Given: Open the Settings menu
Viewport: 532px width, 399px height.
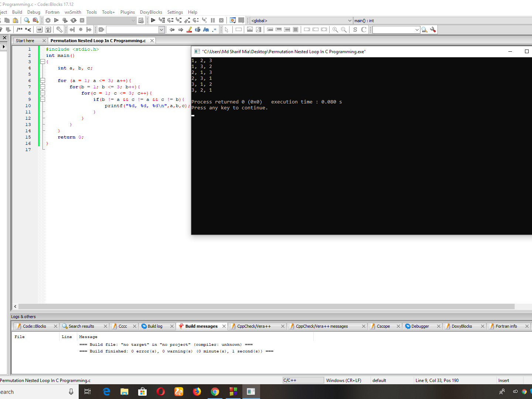Looking at the screenshot, I should pyautogui.click(x=175, y=12).
